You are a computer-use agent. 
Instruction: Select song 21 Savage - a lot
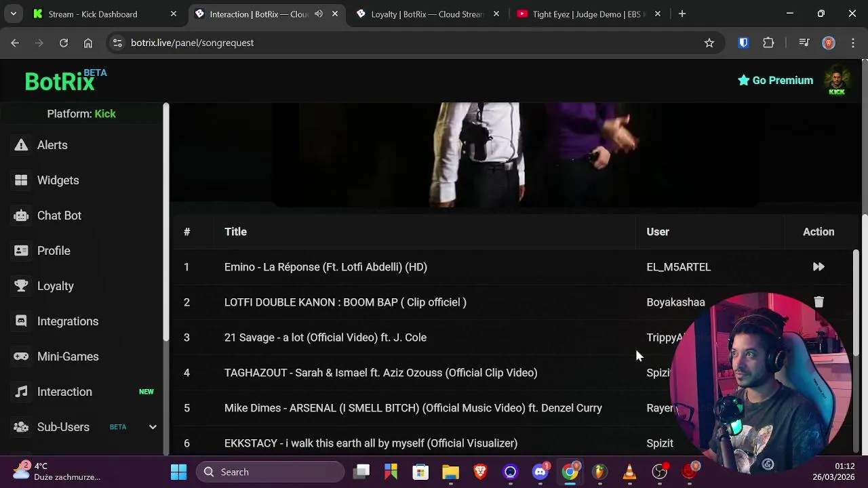coord(325,338)
